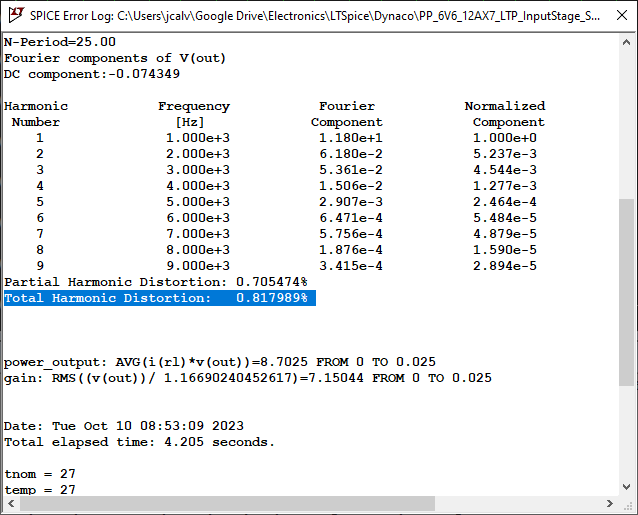Click frequency value 5.000e+3
Viewport: 638px width, 515px height.
[198, 202]
